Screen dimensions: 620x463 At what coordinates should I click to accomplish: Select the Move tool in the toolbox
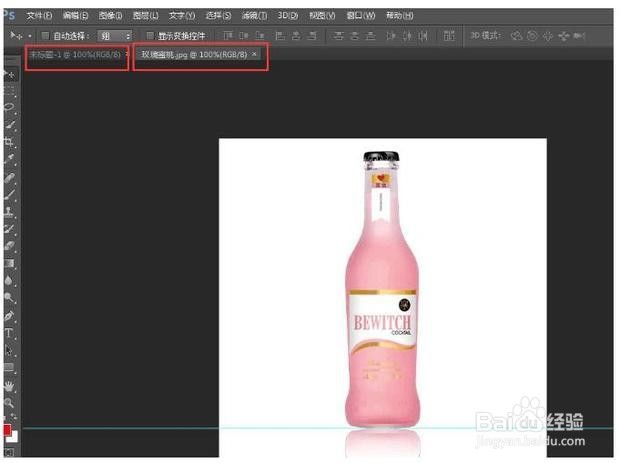(x=9, y=75)
